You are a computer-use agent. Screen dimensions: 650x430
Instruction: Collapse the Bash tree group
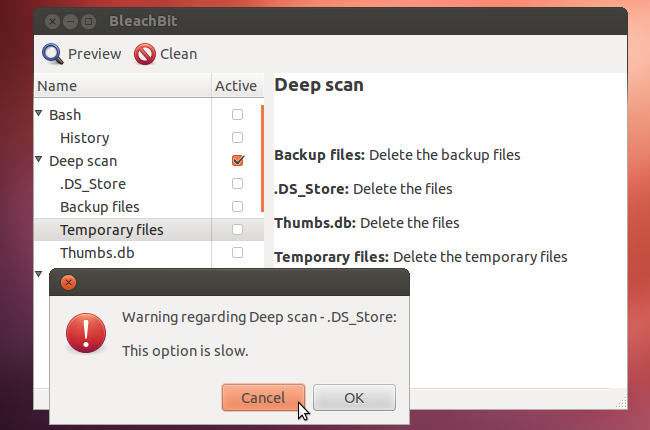point(39,113)
